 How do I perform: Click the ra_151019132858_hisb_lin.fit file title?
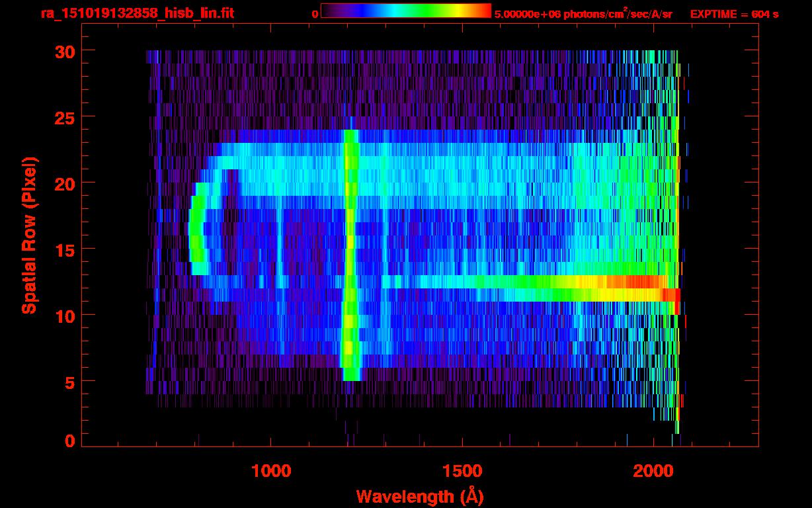[137, 13]
